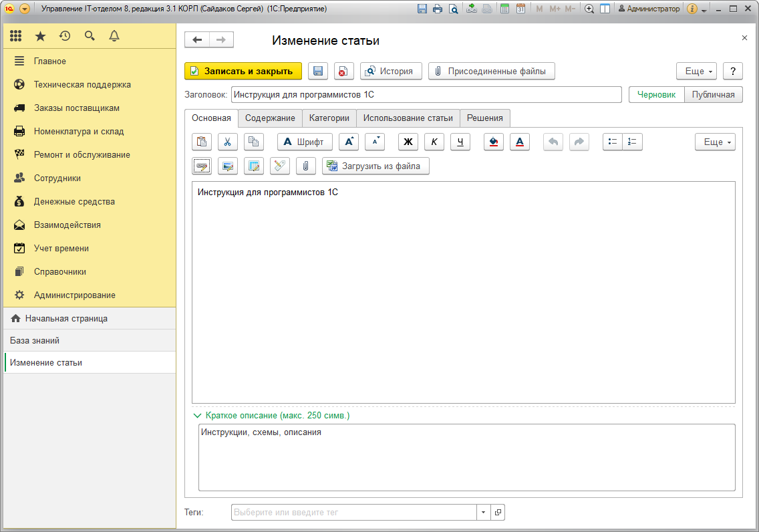This screenshot has width=759, height=532.
Task: Open Присоединенные файлы
Action: point(491,71)
